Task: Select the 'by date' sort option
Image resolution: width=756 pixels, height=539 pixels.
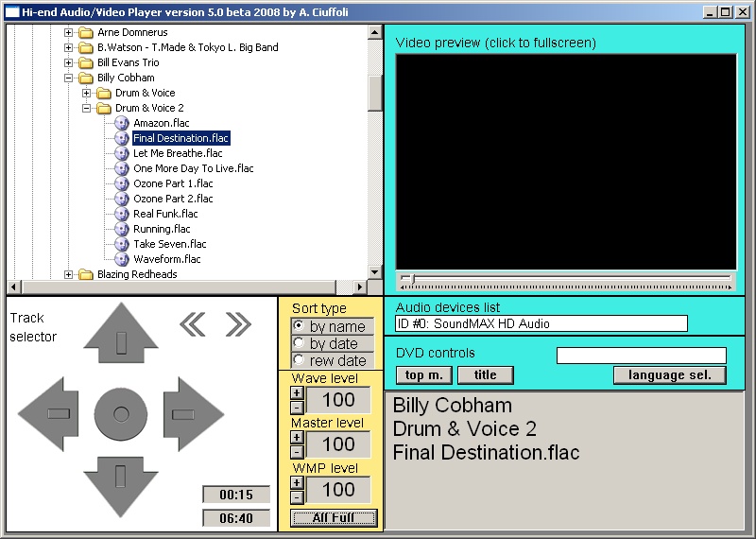Action: pyautogui.click(x=300, y=343)
